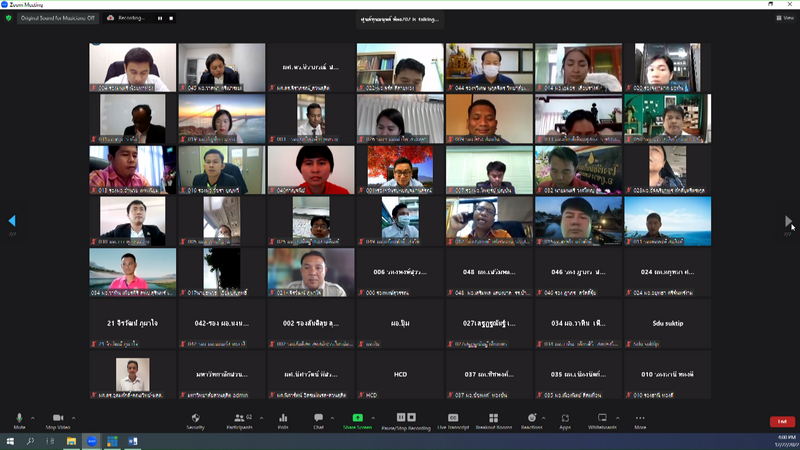
Task: Pause recording in the bottom toolbar
Action: pyautogui.click(x=401, y=417)
